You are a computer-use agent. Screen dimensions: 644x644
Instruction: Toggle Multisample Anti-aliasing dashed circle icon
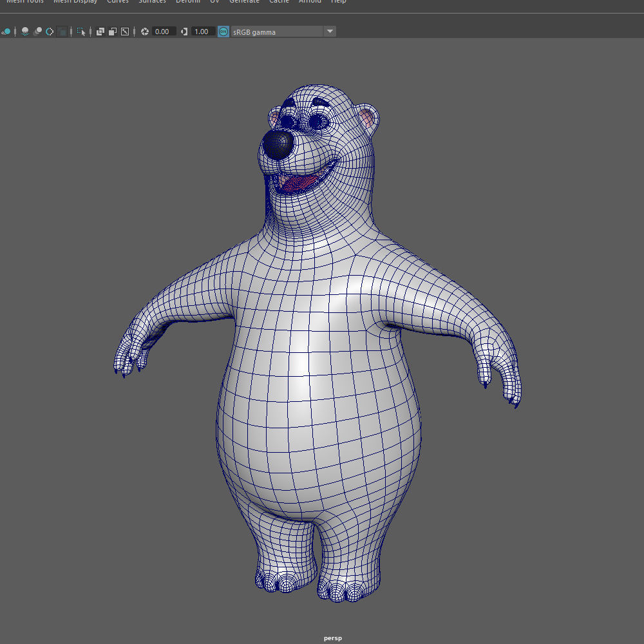click(50, 32)
